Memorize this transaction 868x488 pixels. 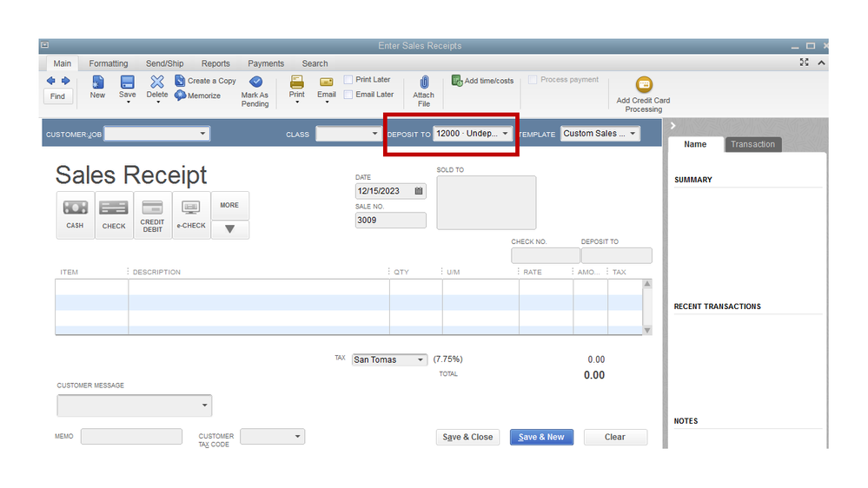click(x=197, y=96)
